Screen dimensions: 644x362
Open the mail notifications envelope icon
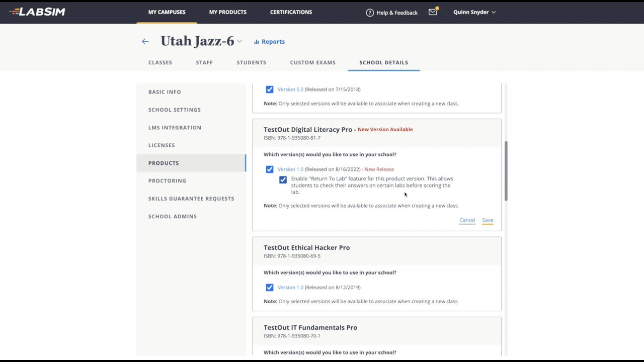coord(433,12)
